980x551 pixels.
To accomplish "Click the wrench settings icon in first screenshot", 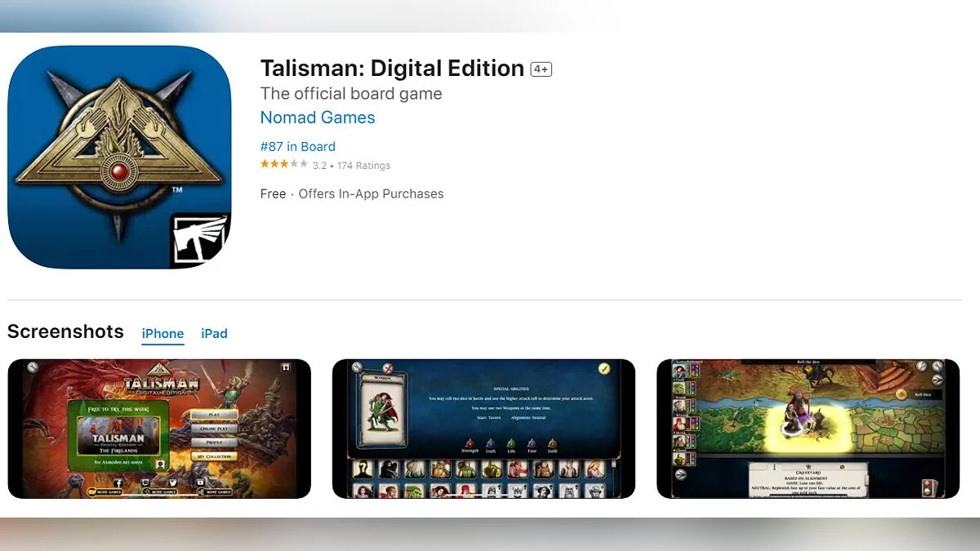I will pos(33,367).
